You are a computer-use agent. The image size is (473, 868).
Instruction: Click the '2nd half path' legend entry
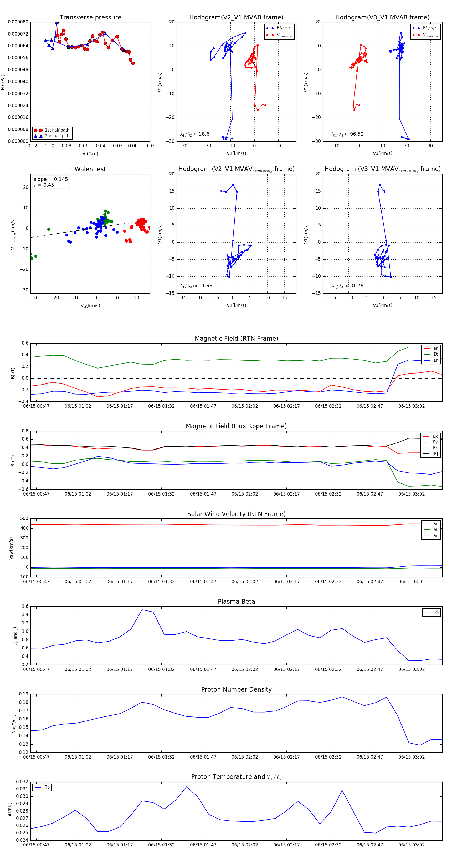click(x=53, y=136)
